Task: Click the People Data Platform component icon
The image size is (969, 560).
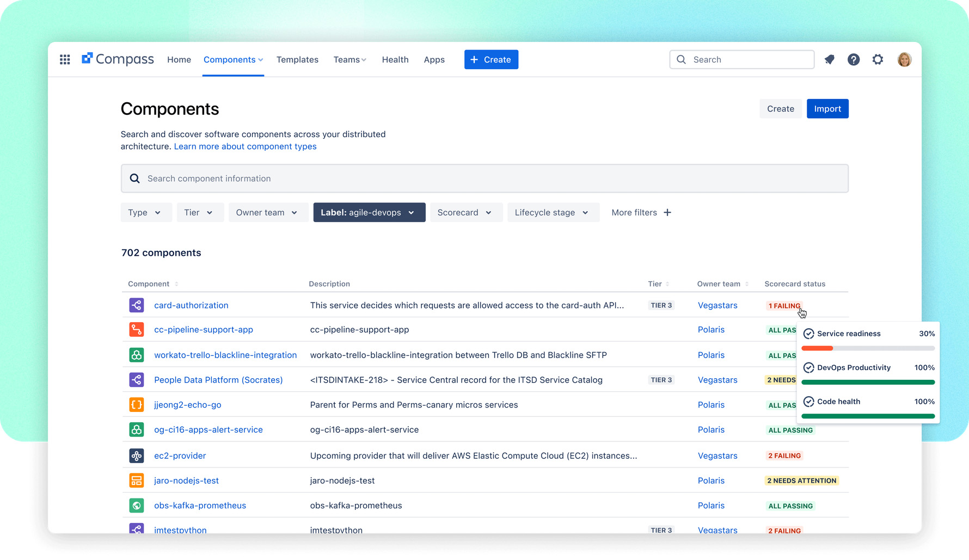Action: pos(137,379)
